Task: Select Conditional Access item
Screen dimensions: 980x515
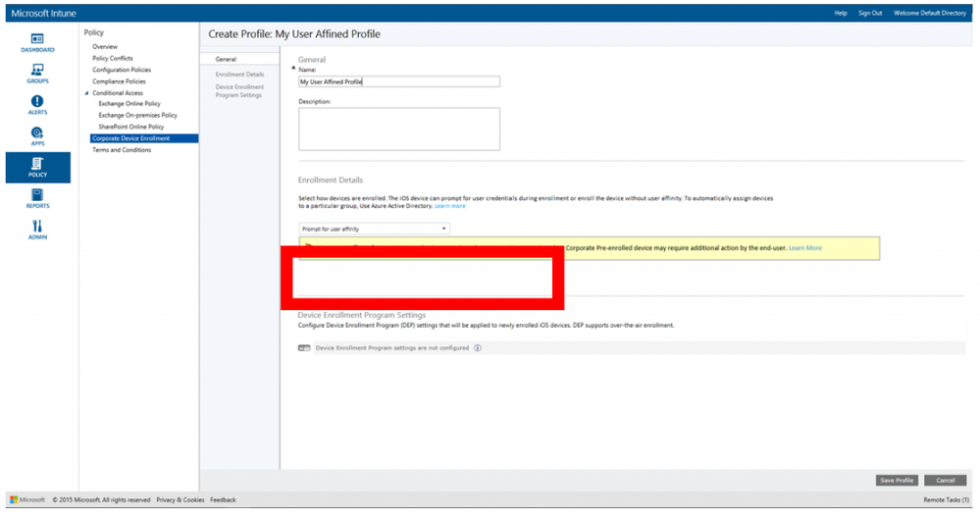Action: coord(118,93)
